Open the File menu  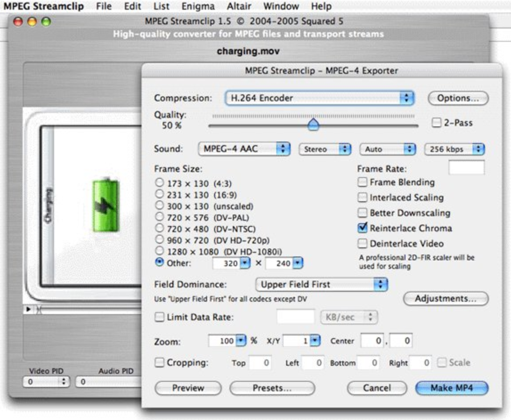[x=104, y=6]
